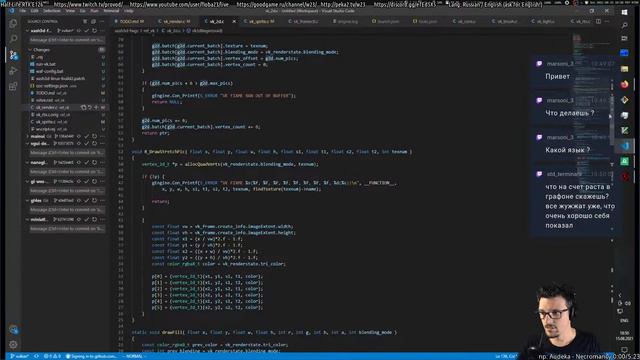Click branch name in status bar

pos(19,356)
